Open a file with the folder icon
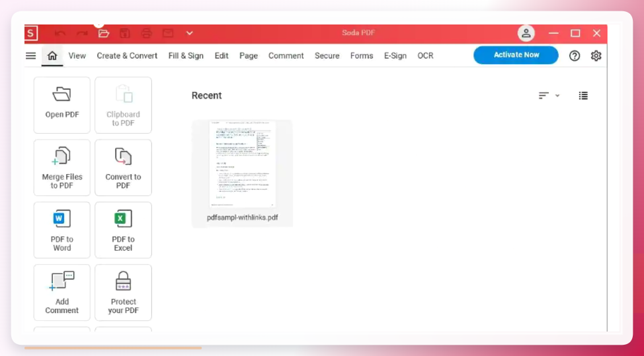644x356 pixels. click(x=104, y=33)
